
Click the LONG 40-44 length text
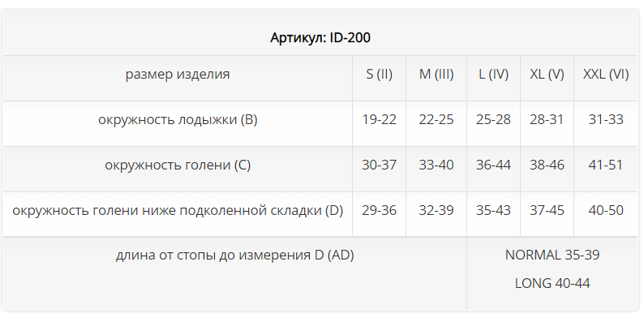click(552, 283)
